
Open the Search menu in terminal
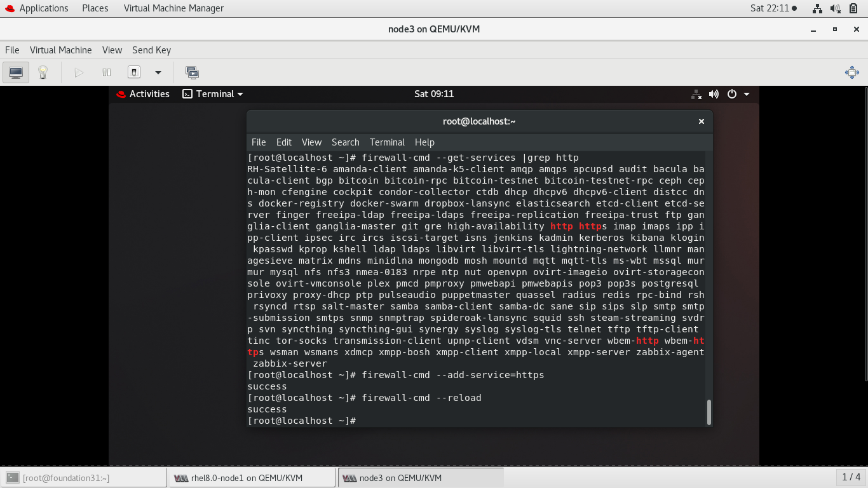pos(346,142)
